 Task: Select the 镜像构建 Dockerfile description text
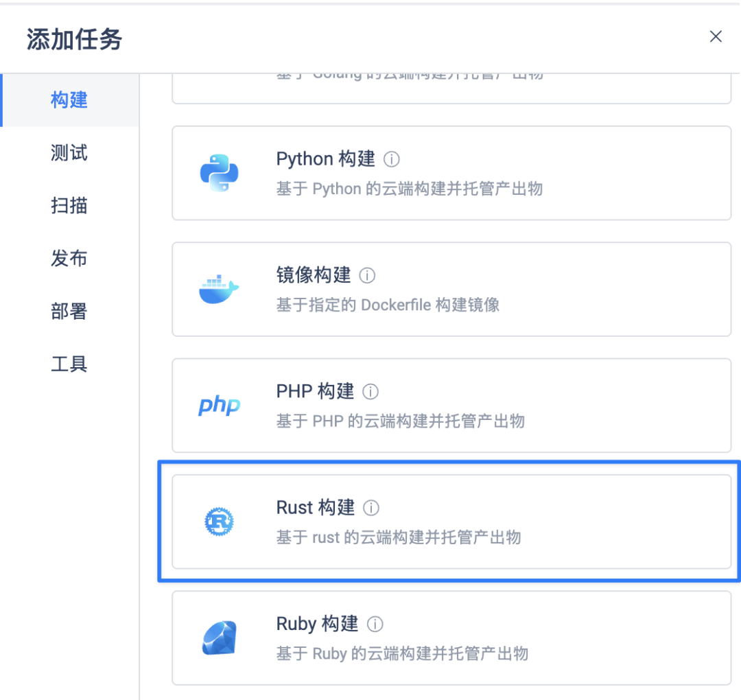click(x=388, y=305)
